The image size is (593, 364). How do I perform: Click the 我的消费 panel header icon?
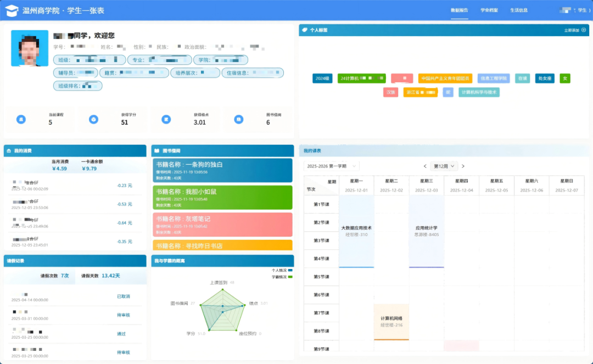click(9, 150)
